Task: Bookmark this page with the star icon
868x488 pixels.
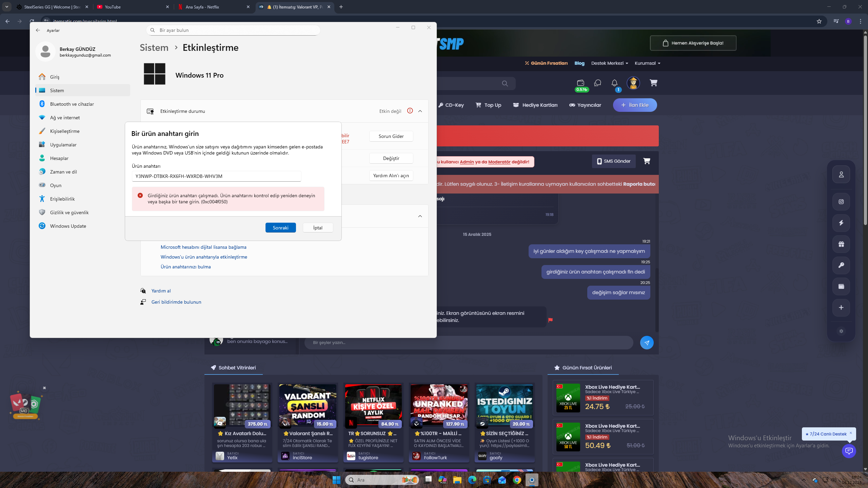Action: (x=819, y=21)
